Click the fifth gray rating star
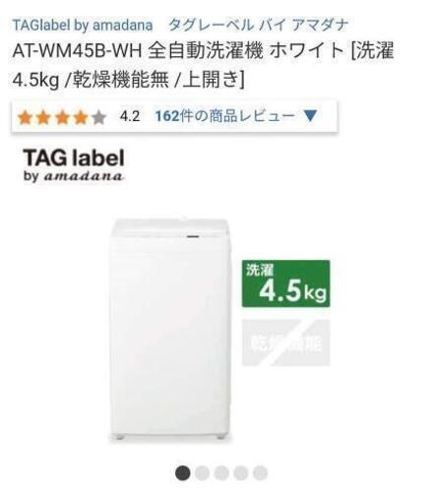The image size is (436, 504). [99, 117]
